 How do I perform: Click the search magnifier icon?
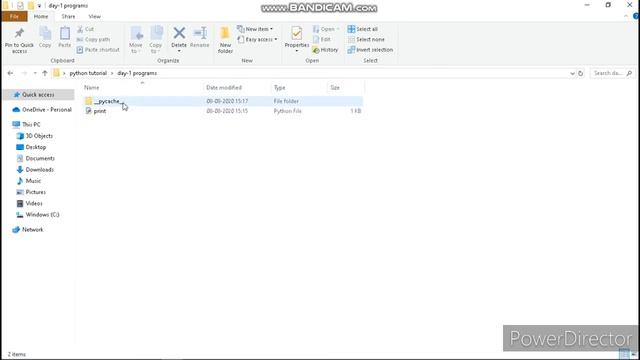click(629, 73)
